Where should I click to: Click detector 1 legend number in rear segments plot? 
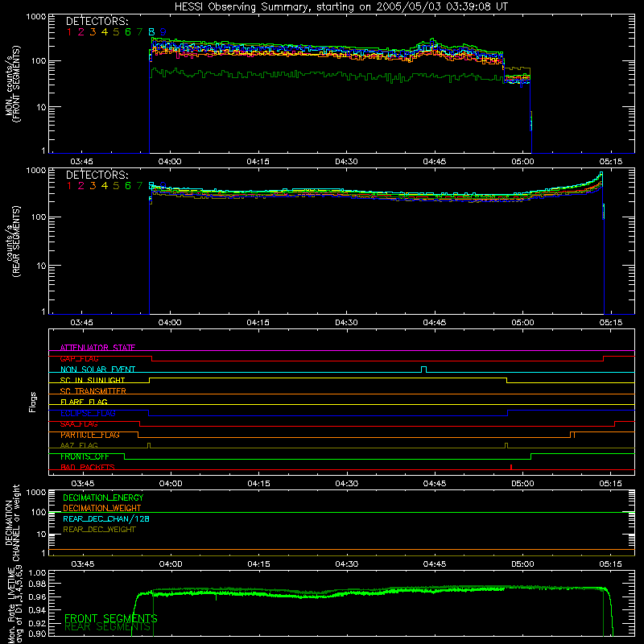point(69,186)
